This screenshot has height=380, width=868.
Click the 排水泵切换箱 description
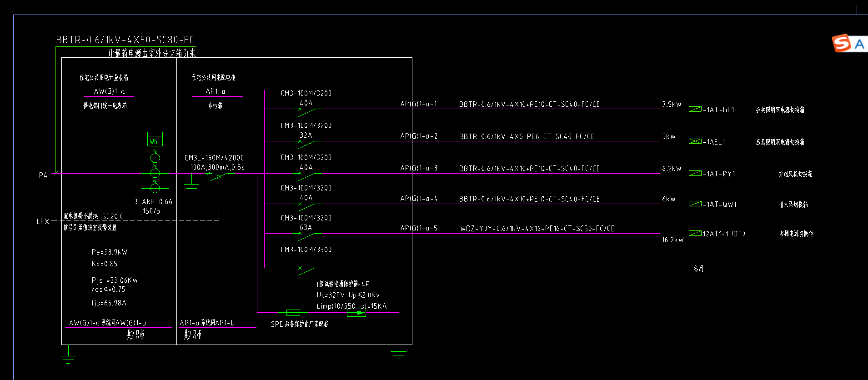click(793, 205)
